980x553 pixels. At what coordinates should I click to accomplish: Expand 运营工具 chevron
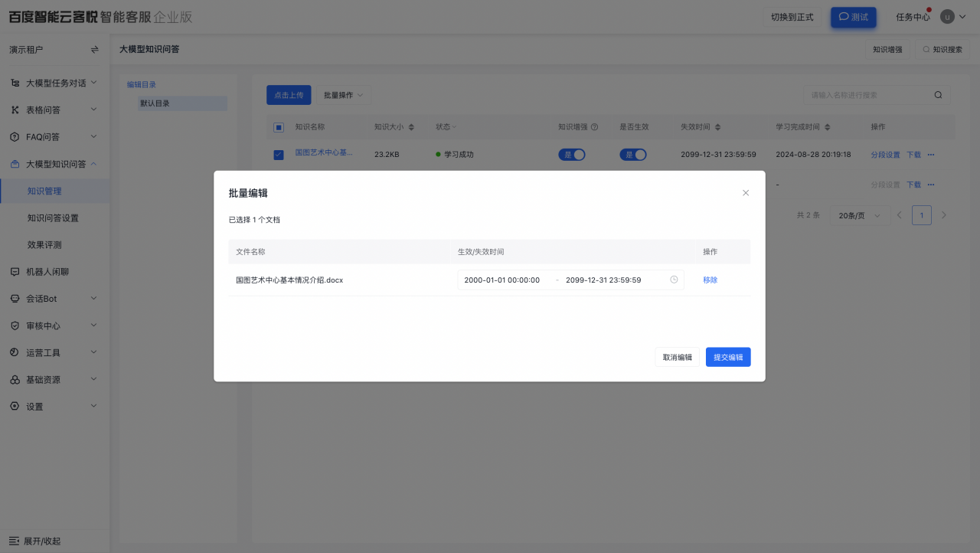[93, 353]
